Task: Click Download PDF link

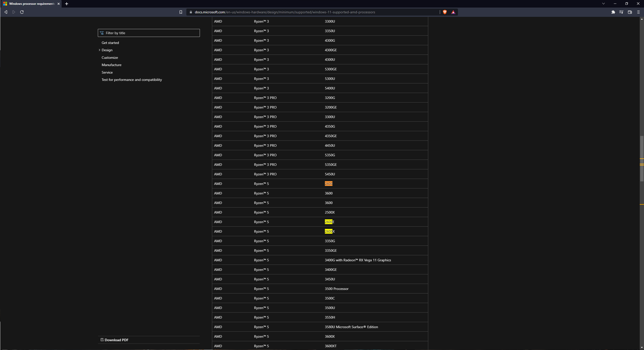Action: [116, 340]
